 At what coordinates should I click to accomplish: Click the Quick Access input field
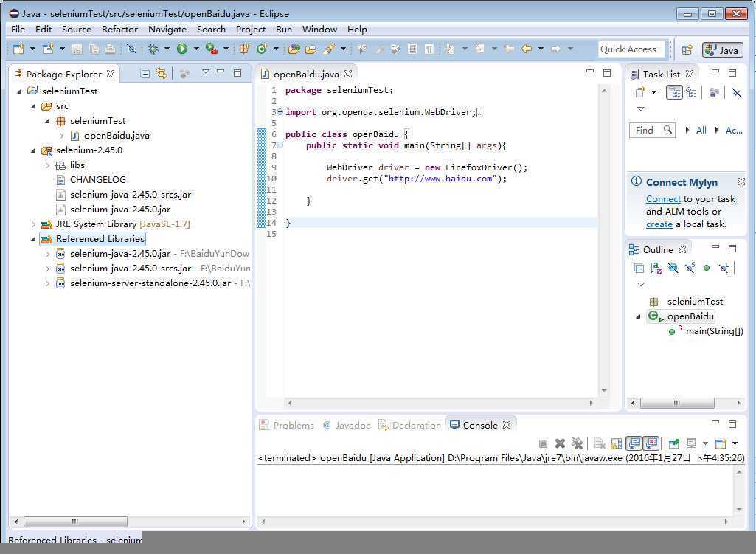[x=631, y=49]
